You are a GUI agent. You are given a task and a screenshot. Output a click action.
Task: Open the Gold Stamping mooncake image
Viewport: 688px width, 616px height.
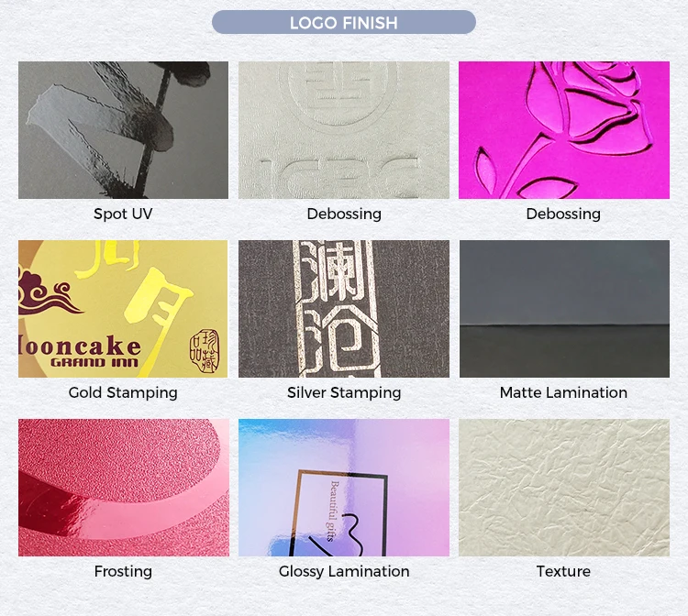[123, 309]
